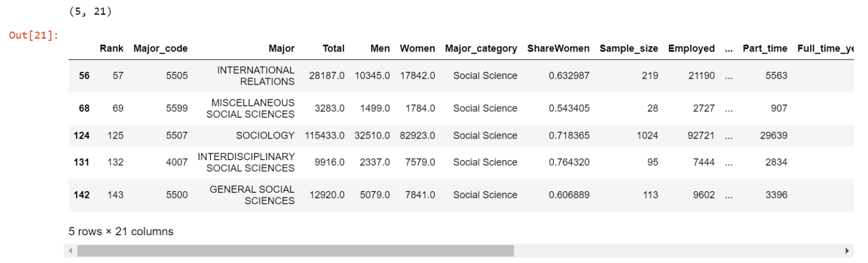Click Total value 28187.0

(x=327, y=76)
